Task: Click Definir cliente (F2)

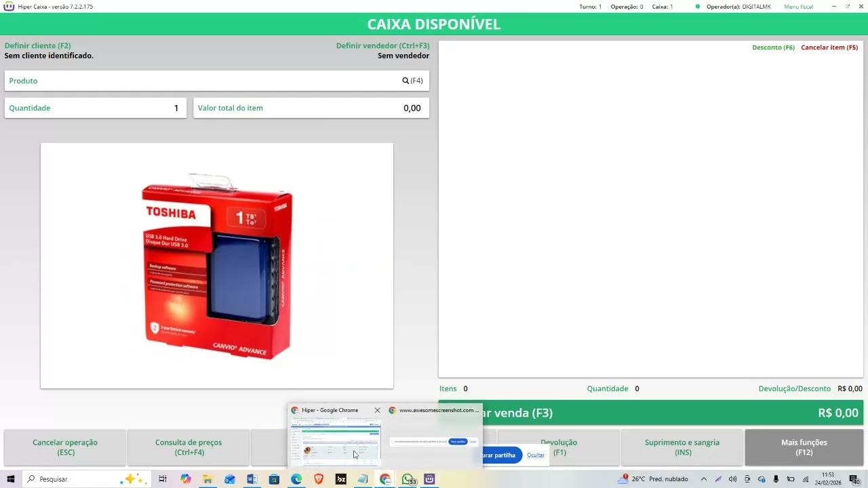Action: 37,46
